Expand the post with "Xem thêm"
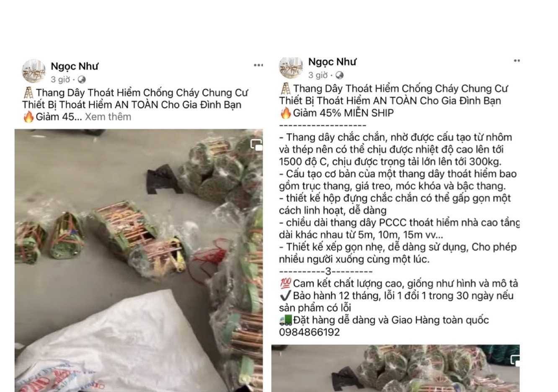Screen dimensions: 558x392 pyautogui.click(x=108, y=116)
